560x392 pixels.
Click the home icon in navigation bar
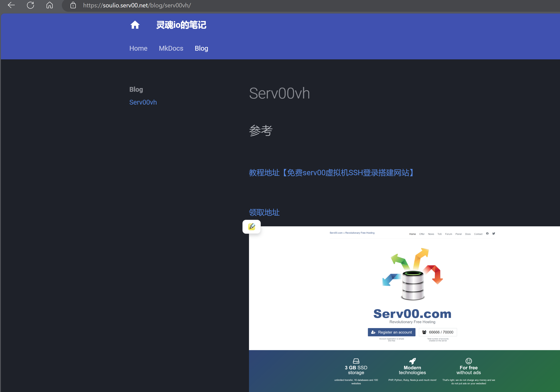pos(135,25)
